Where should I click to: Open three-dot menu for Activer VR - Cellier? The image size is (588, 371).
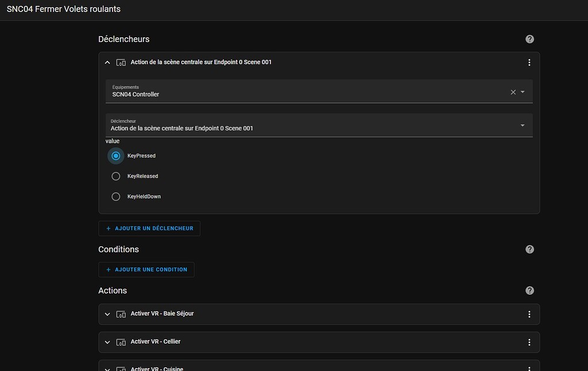point(529,342)
